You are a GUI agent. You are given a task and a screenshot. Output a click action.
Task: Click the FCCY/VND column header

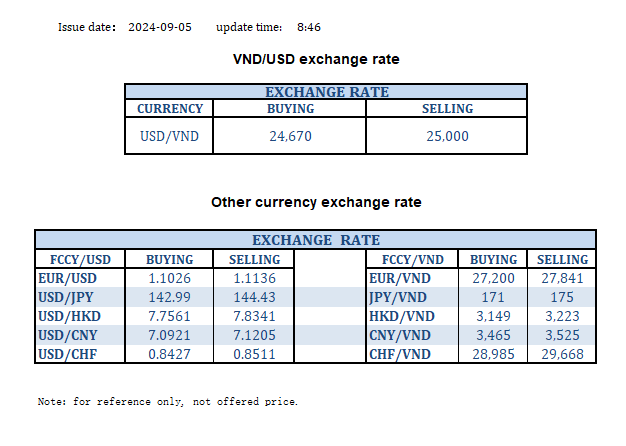[400, 259]
